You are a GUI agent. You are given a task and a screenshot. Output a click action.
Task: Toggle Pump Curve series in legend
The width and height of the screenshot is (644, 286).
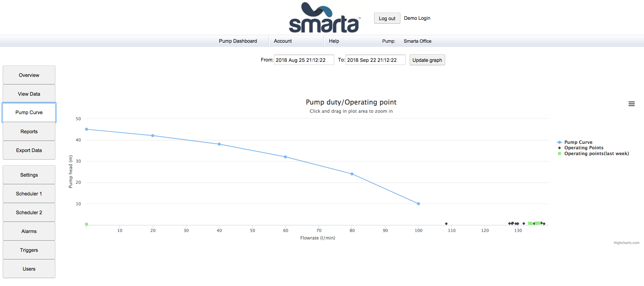[x=578, y=142]
